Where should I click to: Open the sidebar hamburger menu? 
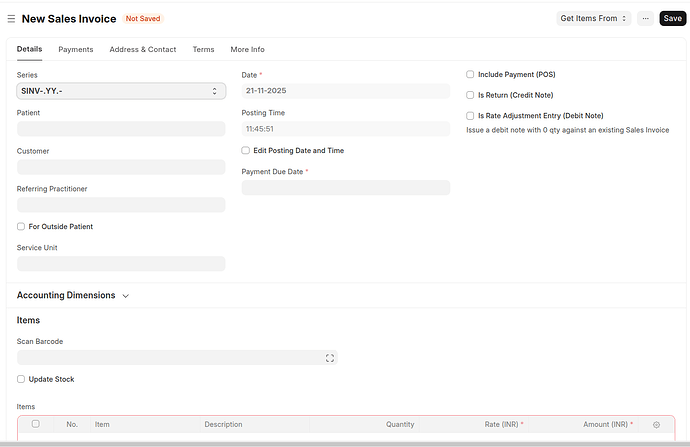[x=11, y=18]
